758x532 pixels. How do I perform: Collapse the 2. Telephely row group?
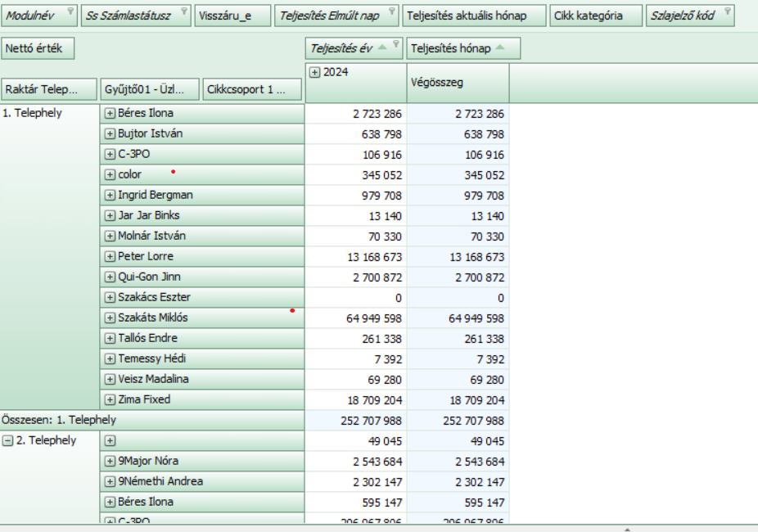tap(7, 440)
